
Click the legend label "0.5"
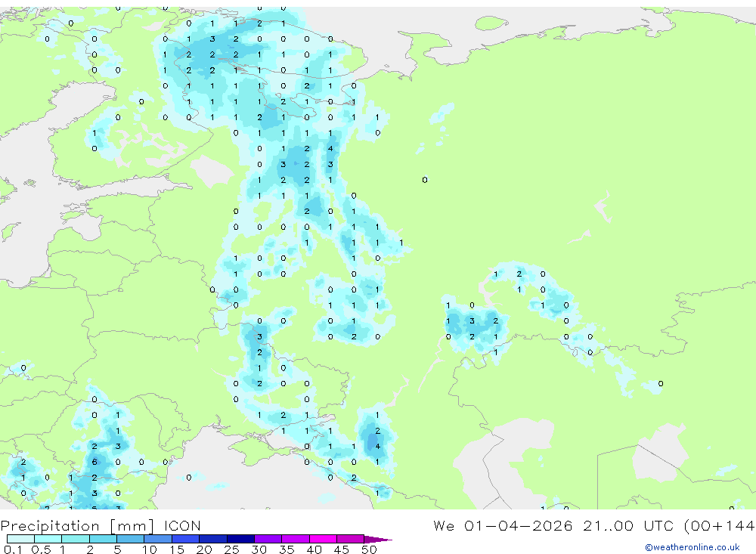[x=41, y=549]
